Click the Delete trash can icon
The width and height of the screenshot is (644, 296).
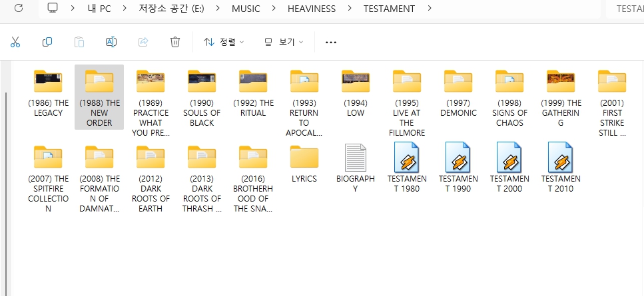pos(175,42)
